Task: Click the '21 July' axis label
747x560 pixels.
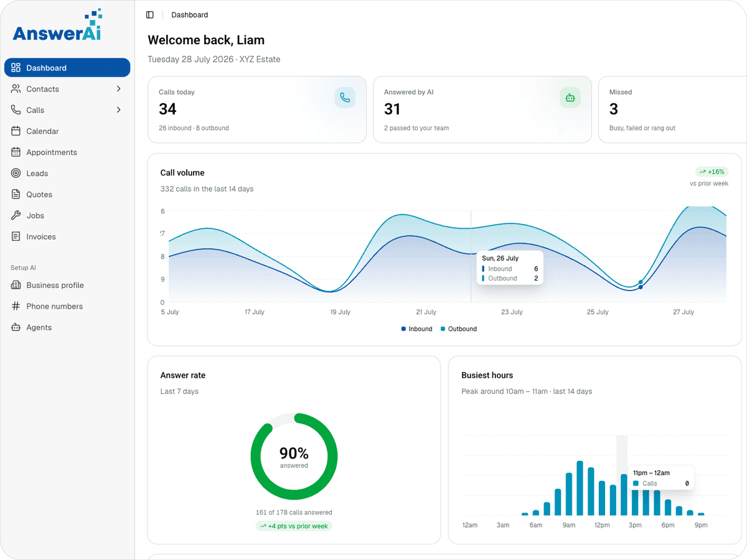Action: click(x=426, y=312)
